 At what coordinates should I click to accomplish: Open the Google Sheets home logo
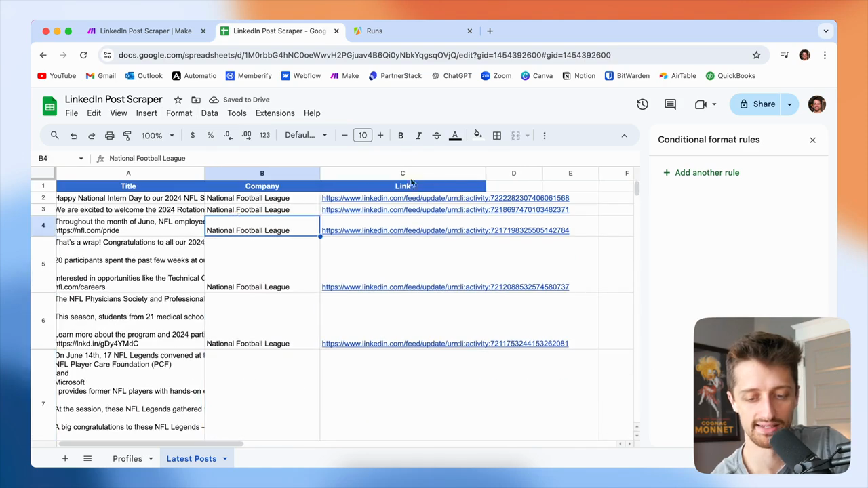tap(50, 106)
